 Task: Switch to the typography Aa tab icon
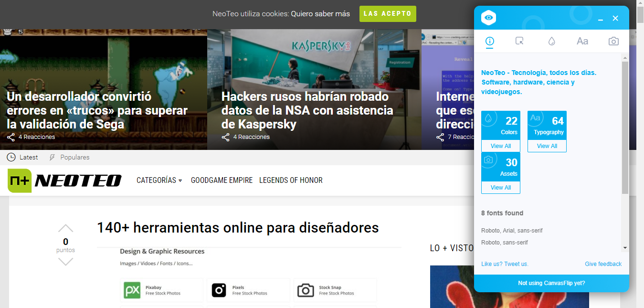pos(582,41)
